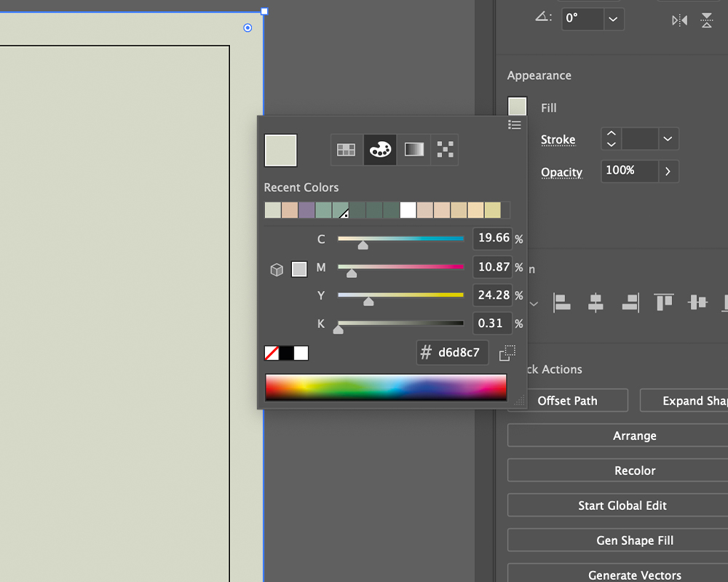Select the Color Mixer palette icon
The width and height of the screenshot is (728, 582).
click(x=380, y=149)
